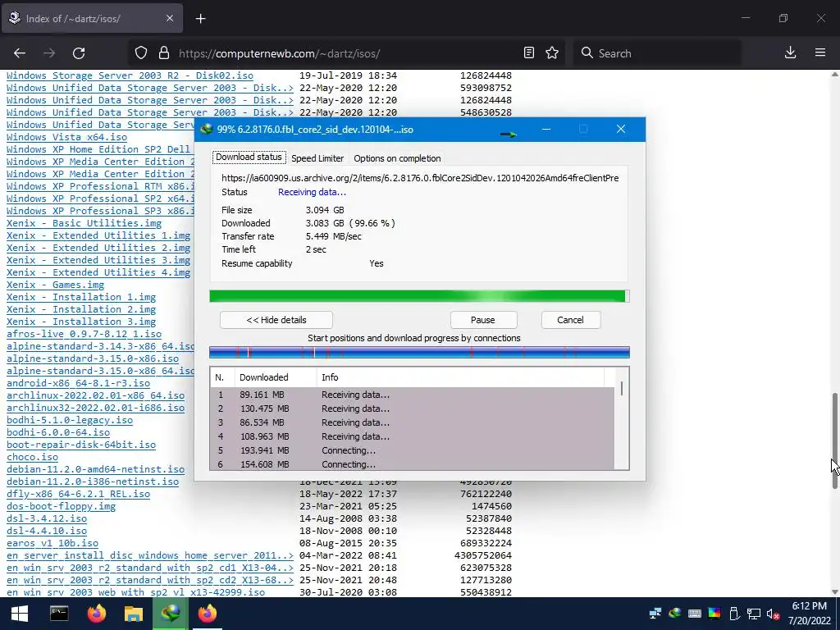Screen dimensions: 840x630
Task: Click the Firefox Search box
Action: coord(657,53)
